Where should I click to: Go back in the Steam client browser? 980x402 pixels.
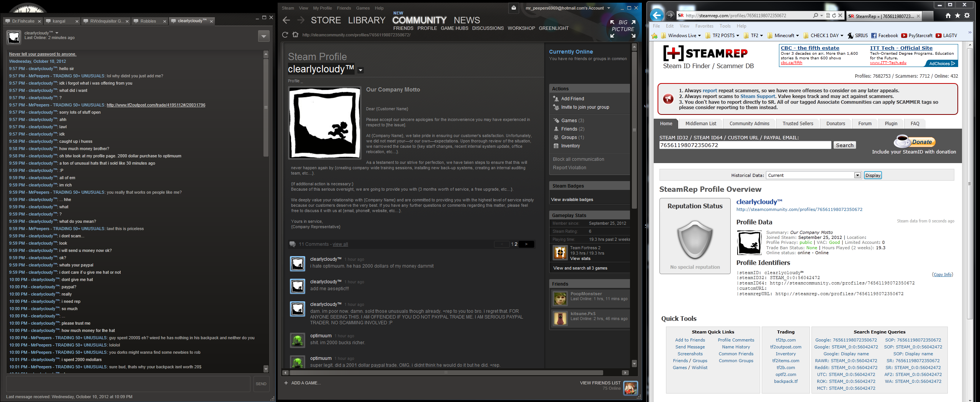286,20
